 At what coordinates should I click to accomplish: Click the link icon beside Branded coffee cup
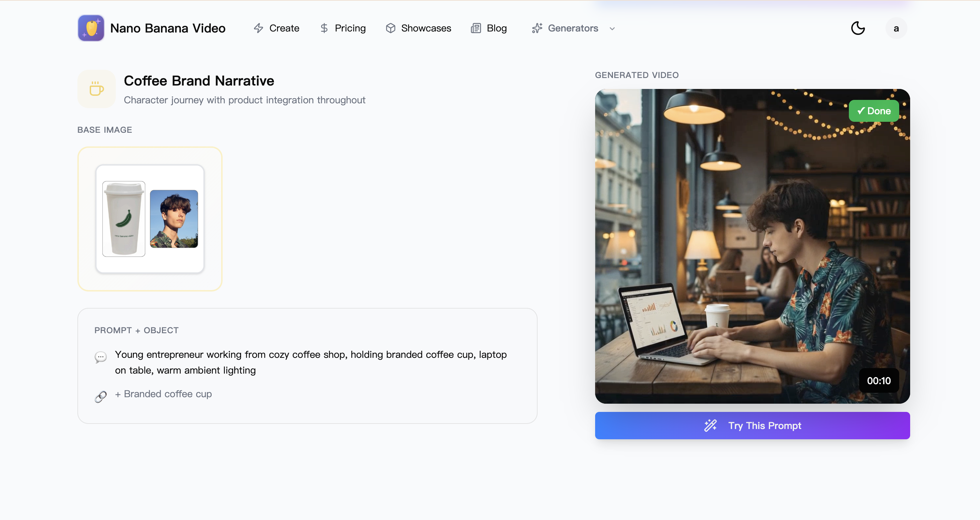[100, 396]
